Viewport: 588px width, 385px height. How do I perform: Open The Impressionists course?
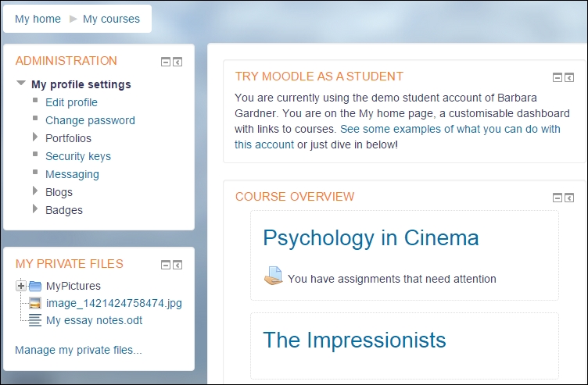click(354, 340)
